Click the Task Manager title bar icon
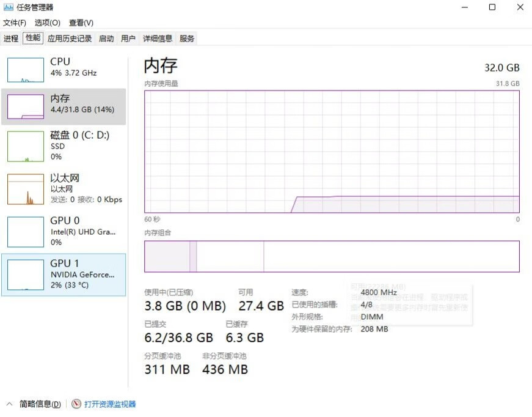The height and width of the screenshot is (417, 532). pyautogui.click(x=8, y=7)
